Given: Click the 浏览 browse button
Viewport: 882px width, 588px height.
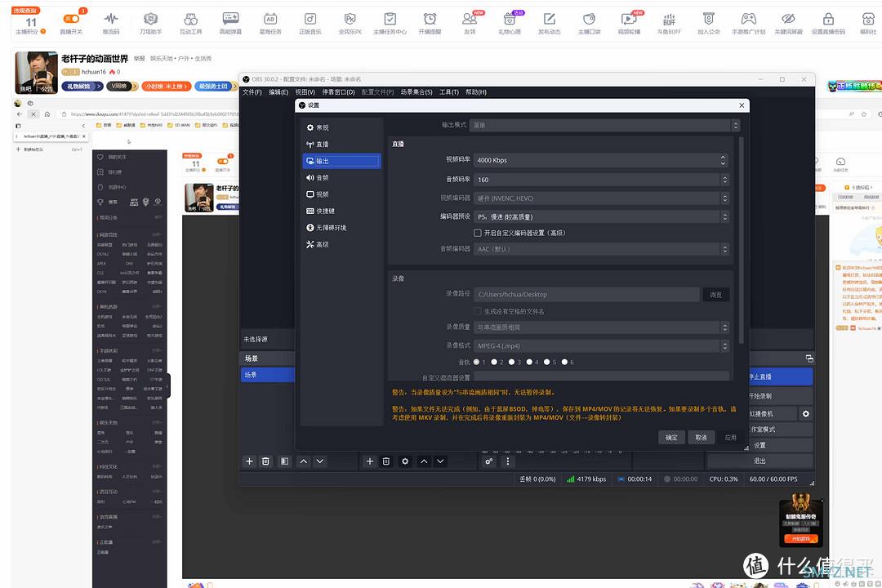Looking at the screenshot, I should click(715, 295).
